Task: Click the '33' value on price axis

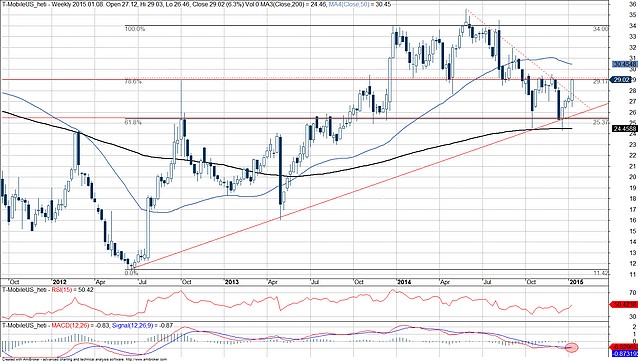Action: [x=632, y=37]
